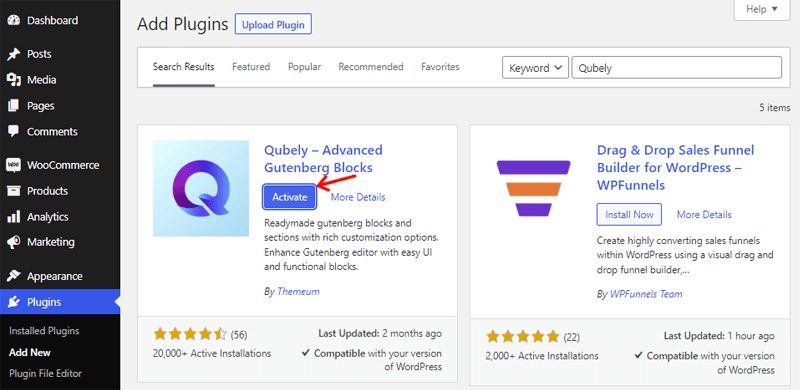This screenshot has height=390, width=800.
Task: Open the Qubely – Advanced Gutenberg Blocks title link
Action: pyautogui.click(x=323, y=159)
